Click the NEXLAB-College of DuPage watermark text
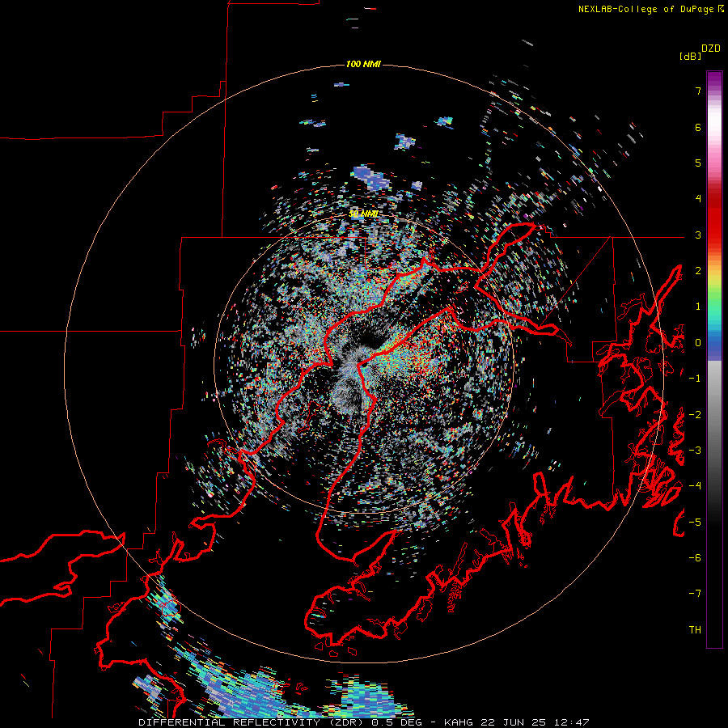The image size is (728, 728). [x=647, y=9]
